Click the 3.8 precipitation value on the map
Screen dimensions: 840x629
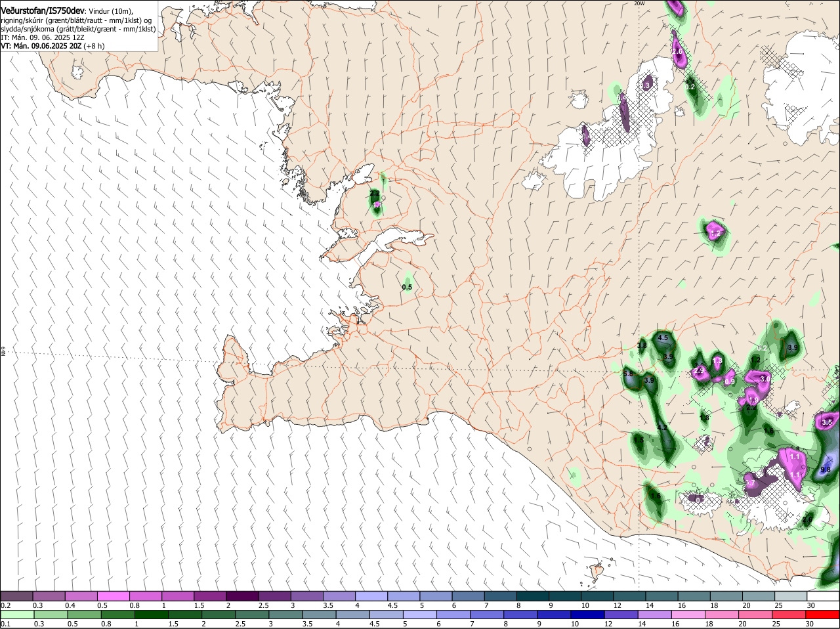(x=642, y=345)
